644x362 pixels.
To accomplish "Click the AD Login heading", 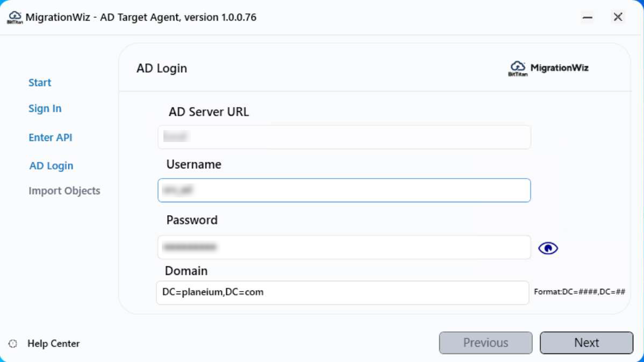I will [x=161, y=68].
